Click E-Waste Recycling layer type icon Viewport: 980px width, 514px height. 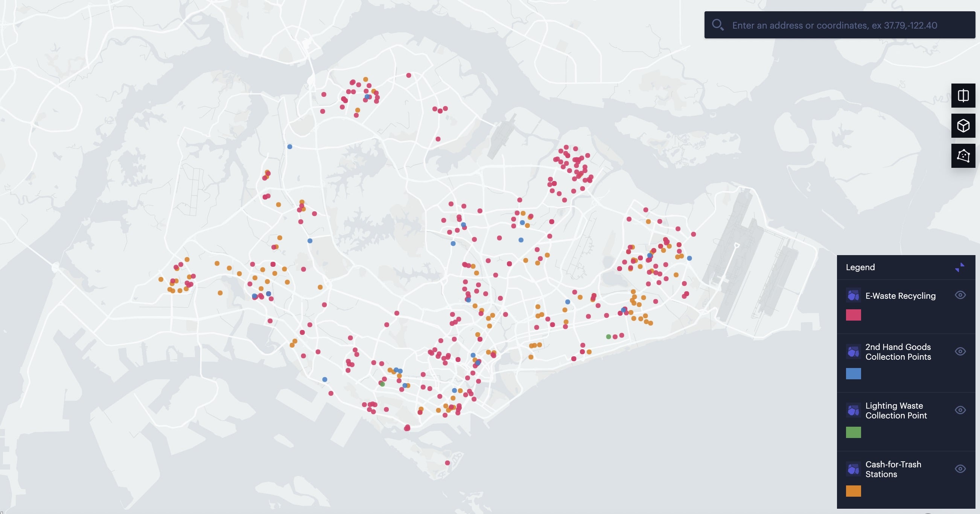853,296
